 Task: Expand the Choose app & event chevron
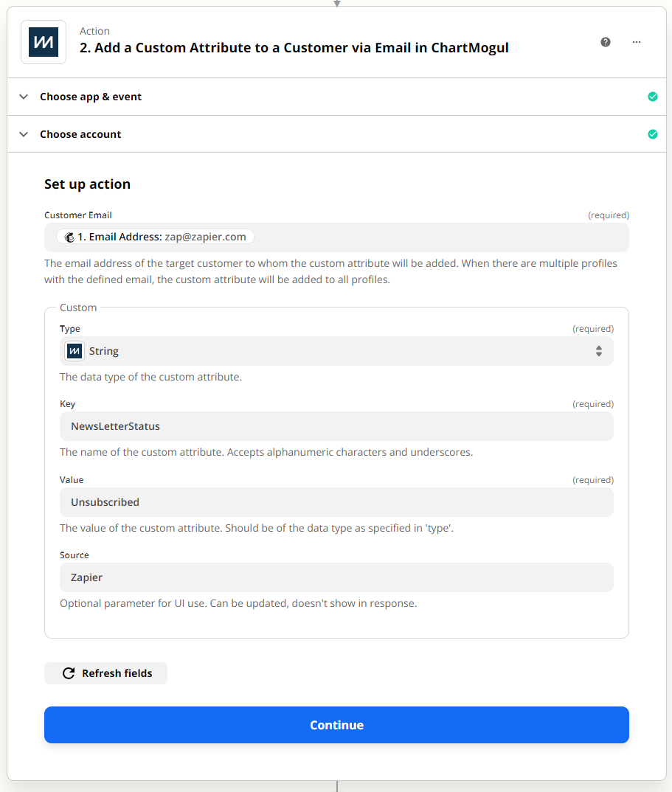[x=24, y=97]
